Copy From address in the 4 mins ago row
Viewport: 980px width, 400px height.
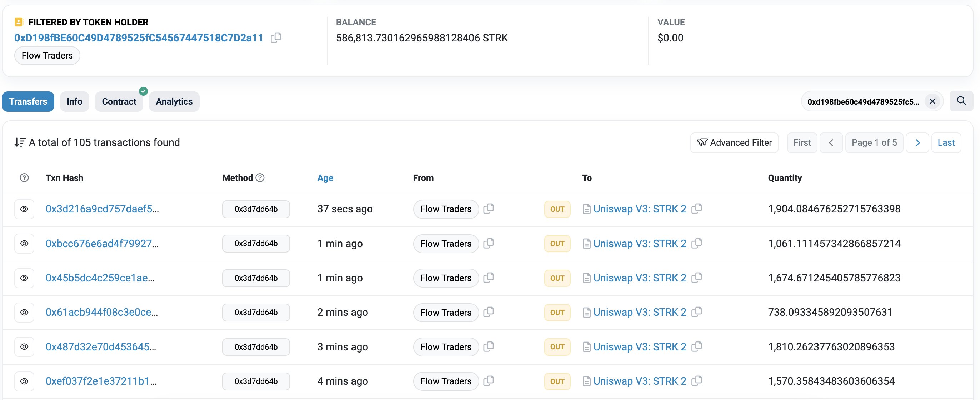tap(489, 381)
